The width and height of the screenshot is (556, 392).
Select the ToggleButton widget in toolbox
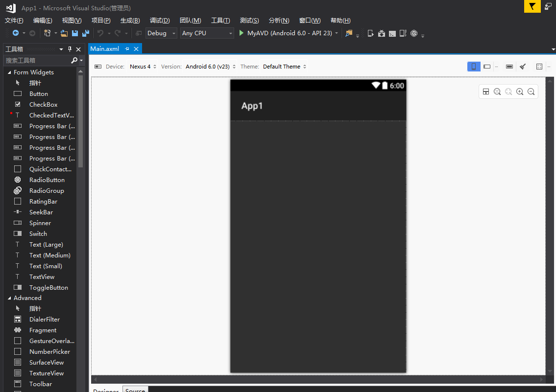pyautogui.click(x=48, y=287)
